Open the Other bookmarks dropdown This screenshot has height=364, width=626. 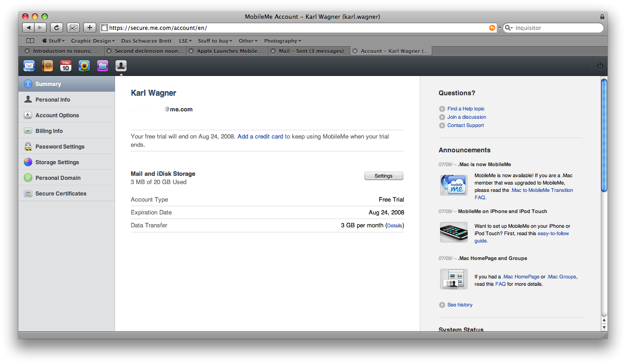tap(248, 41)
